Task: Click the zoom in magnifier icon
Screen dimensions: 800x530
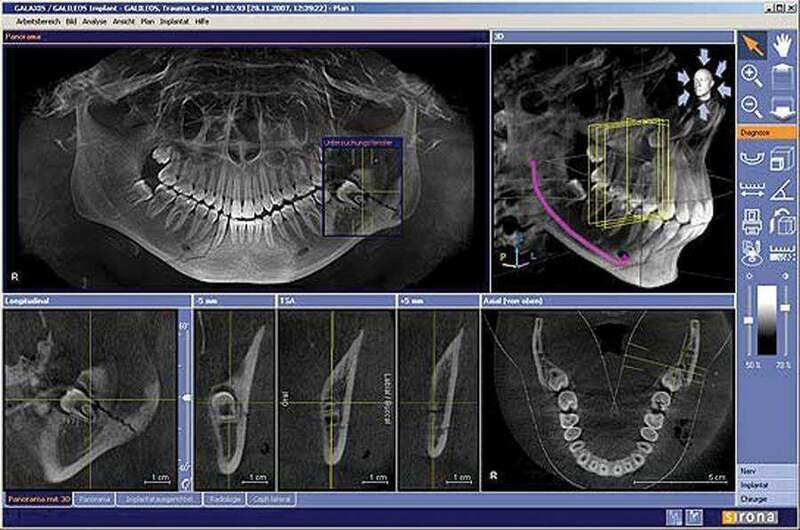Action: pos(752,77)
